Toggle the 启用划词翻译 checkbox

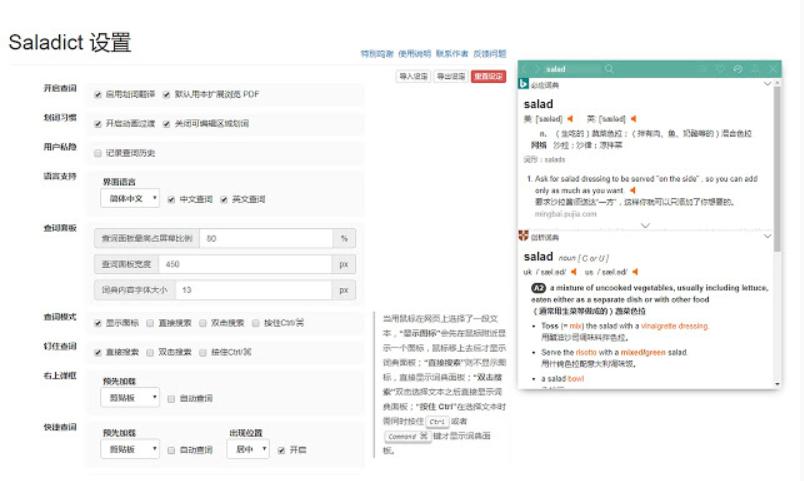pyautogui.click(x=97, y=95)
